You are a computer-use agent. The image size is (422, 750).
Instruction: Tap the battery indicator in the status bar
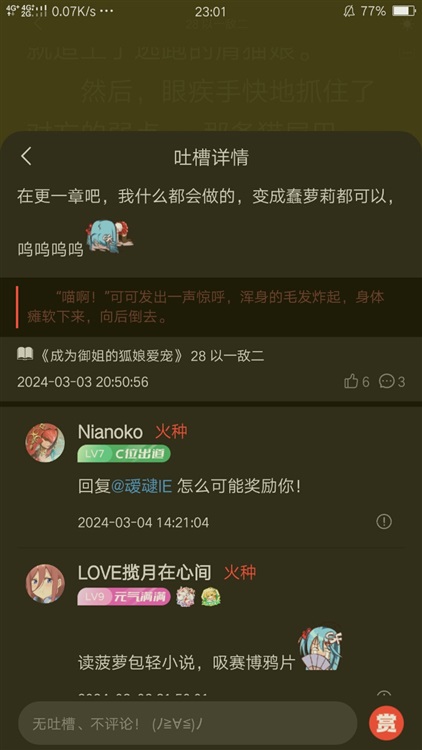pos(404,11)
